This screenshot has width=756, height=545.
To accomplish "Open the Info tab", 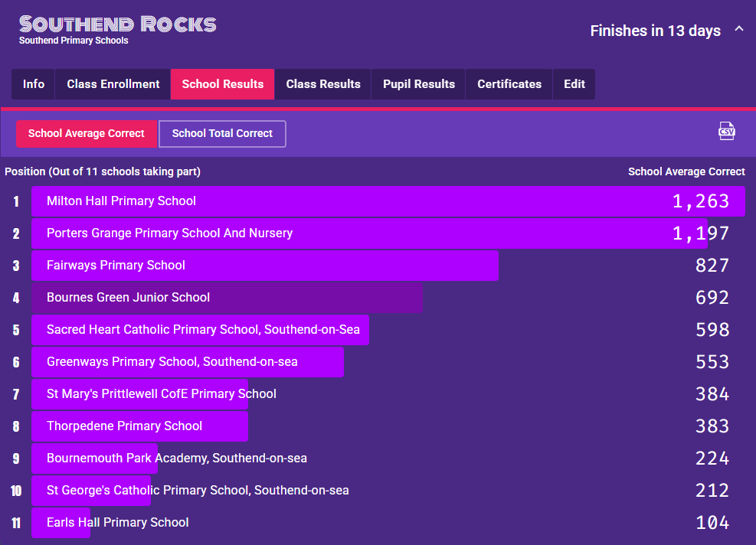I will pyautogui.click(x=33, y=84).
